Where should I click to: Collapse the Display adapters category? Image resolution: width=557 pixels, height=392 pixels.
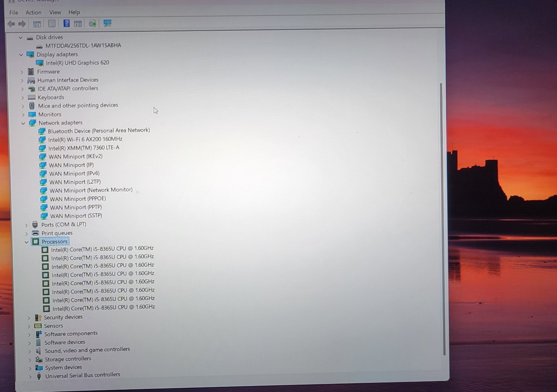point(21,55)
